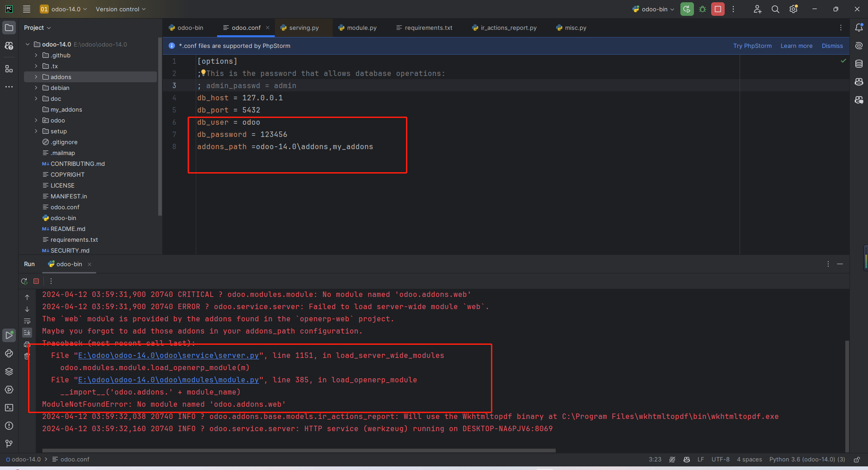Open Project view mode dropdown
The image size is (868, 470).
click(38, 28)
